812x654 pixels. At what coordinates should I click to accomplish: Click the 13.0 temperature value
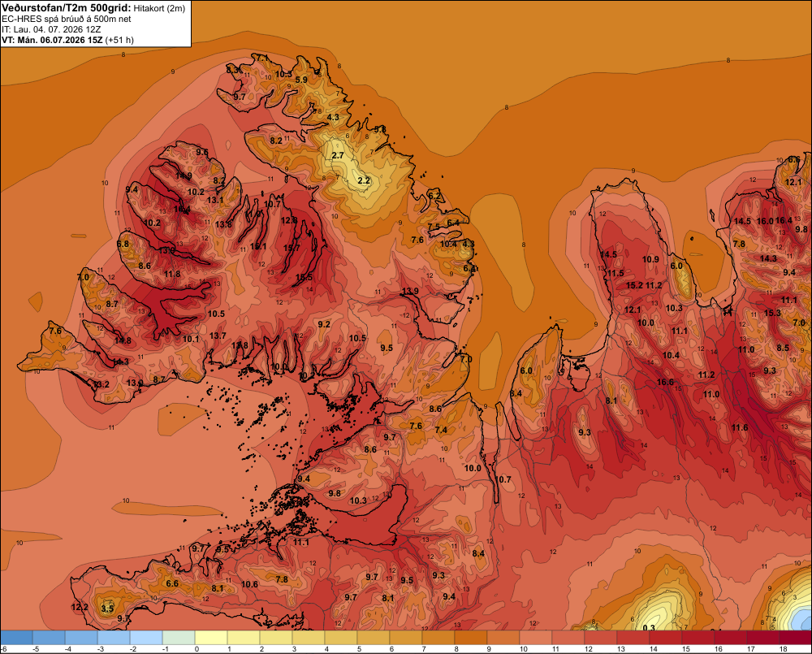134,383
